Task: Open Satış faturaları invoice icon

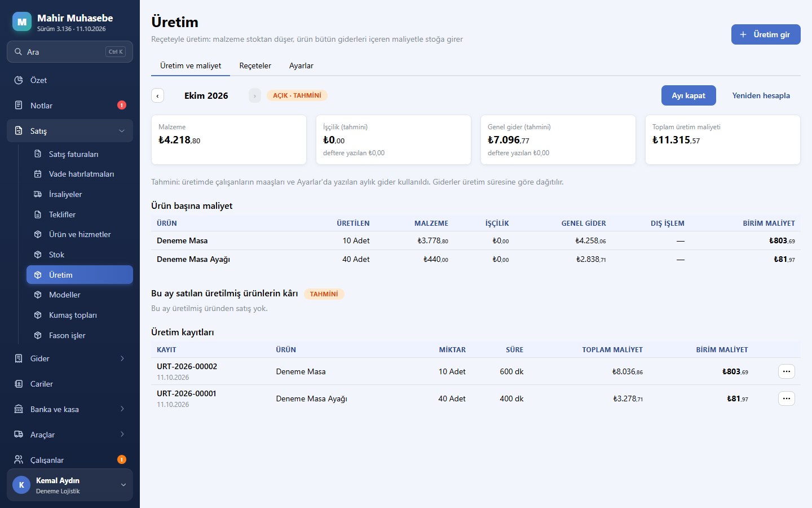Action: click(38, 154)
